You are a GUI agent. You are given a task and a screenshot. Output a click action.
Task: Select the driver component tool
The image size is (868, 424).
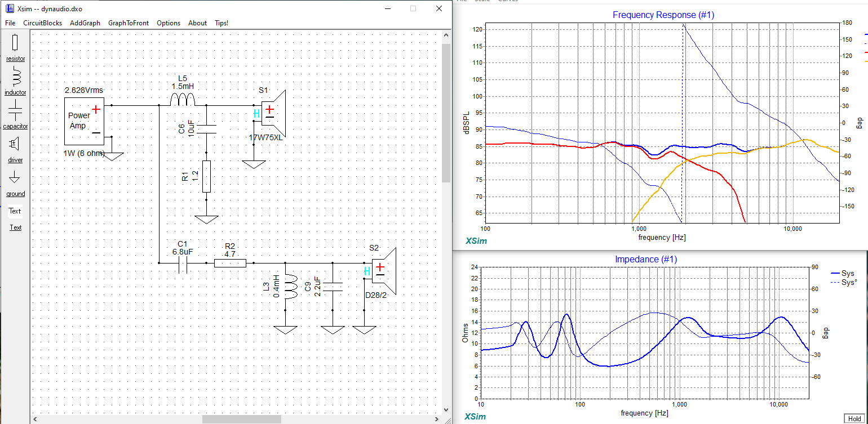[15, 149]
